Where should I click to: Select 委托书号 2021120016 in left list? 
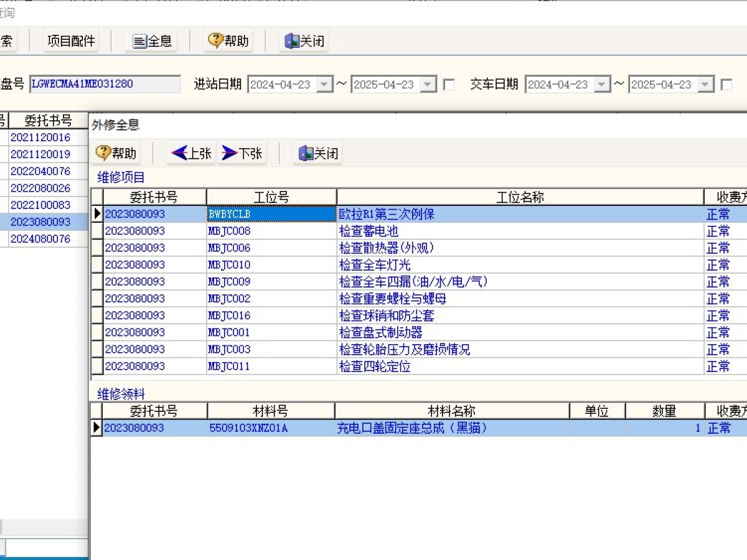[x=48, y=138]
